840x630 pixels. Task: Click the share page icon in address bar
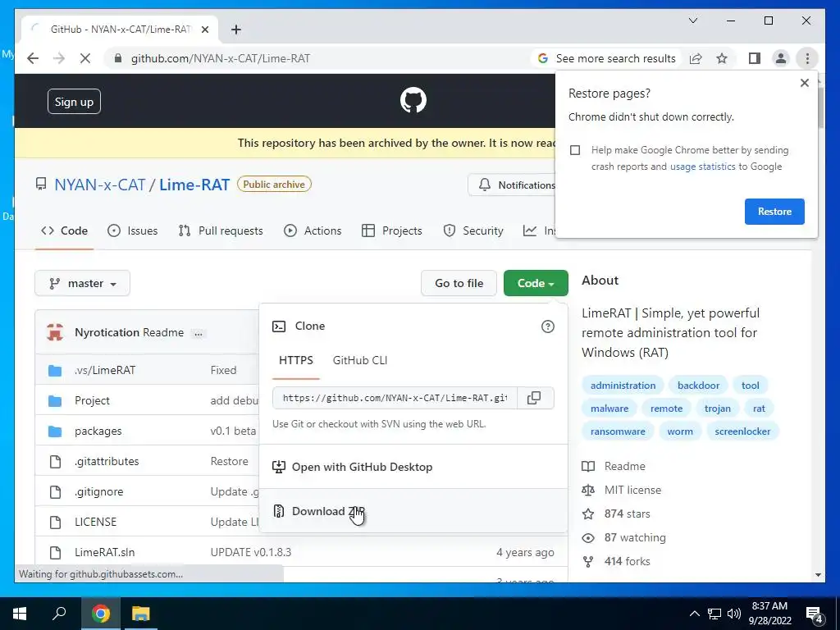pyautogui.click(x=696, y=58)
